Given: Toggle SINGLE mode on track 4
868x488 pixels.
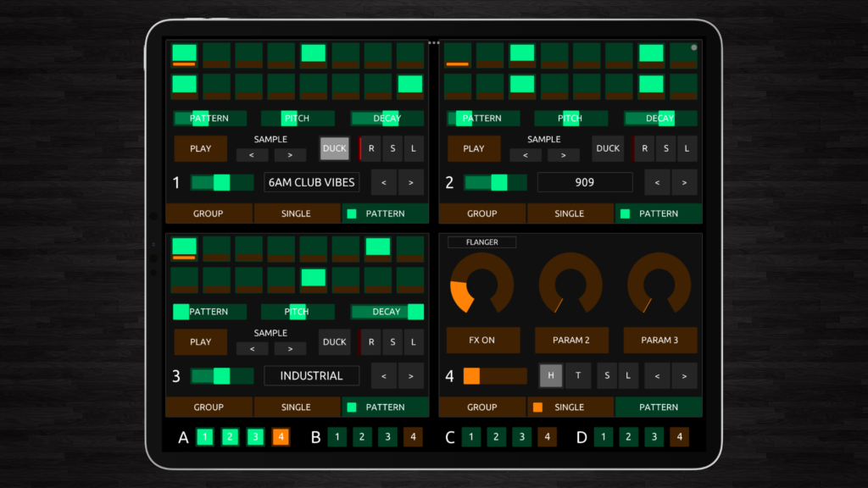Looking at the screenshot, I should tap(570, 407).
